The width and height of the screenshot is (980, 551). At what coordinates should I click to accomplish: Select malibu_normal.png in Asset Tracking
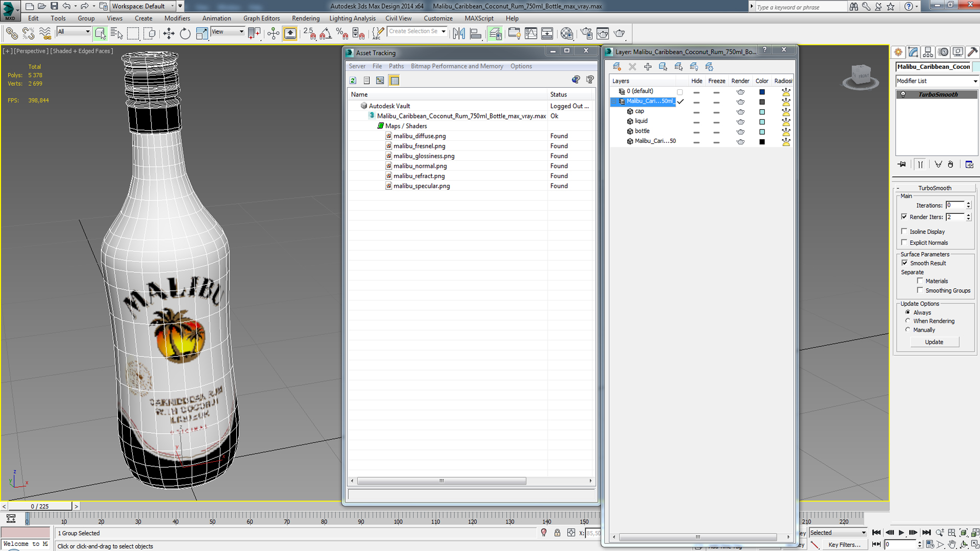[420, 166]
